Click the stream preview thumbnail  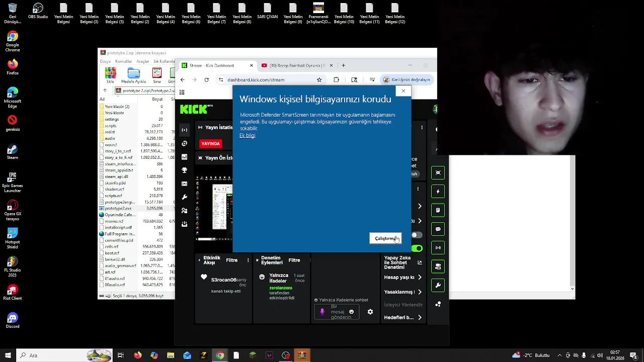click(x=214, y=208)
